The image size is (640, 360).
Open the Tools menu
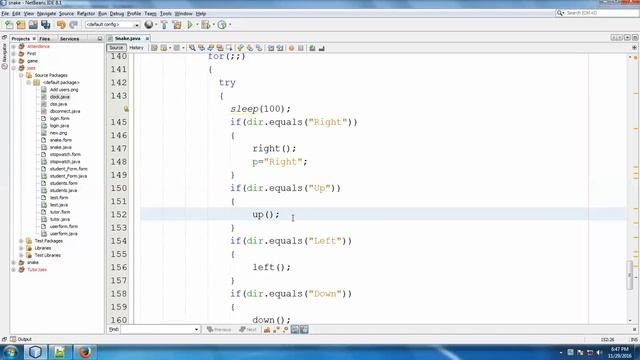(x=166, y=13)
